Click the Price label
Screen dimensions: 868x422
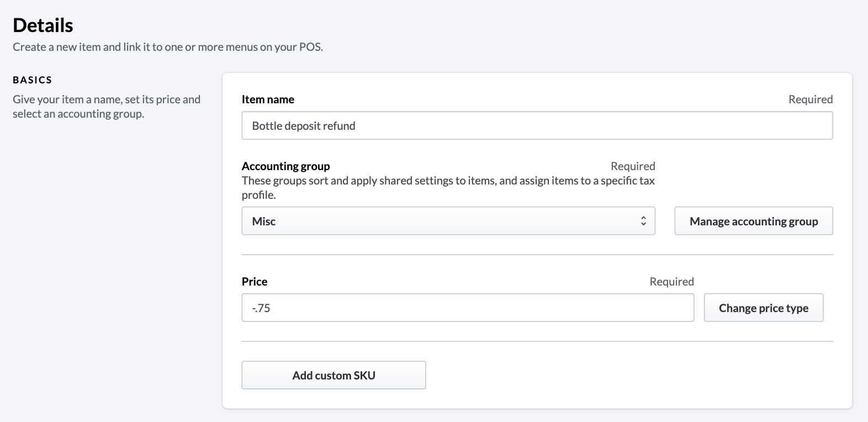(255, 282)
